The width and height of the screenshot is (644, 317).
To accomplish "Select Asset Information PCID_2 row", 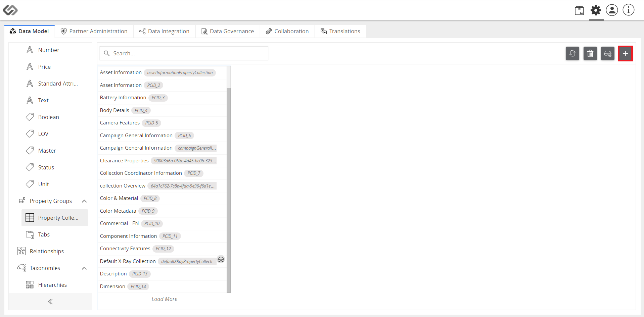I will 162,85.
